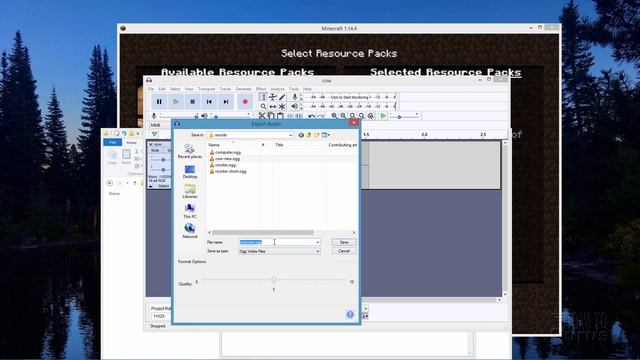640x360 pixels.
Task: Click the Create new folder icon
Action: (x=317, y=135)
